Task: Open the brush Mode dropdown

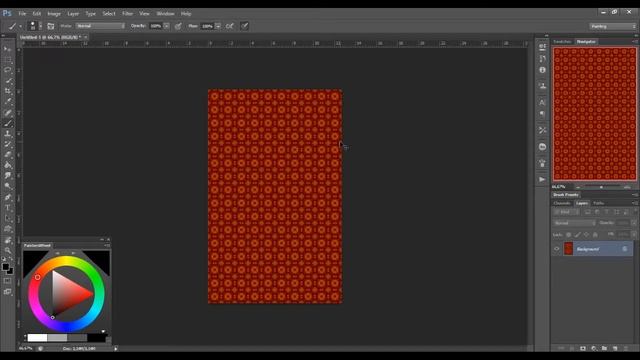Action: click(100, 26)
